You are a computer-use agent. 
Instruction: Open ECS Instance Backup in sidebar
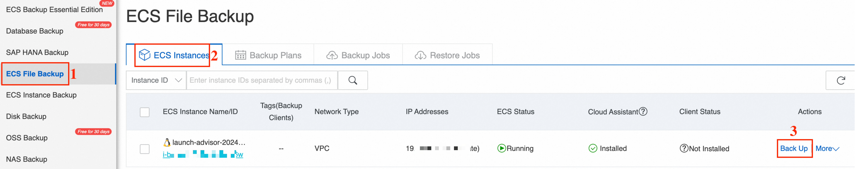(41, 95)
